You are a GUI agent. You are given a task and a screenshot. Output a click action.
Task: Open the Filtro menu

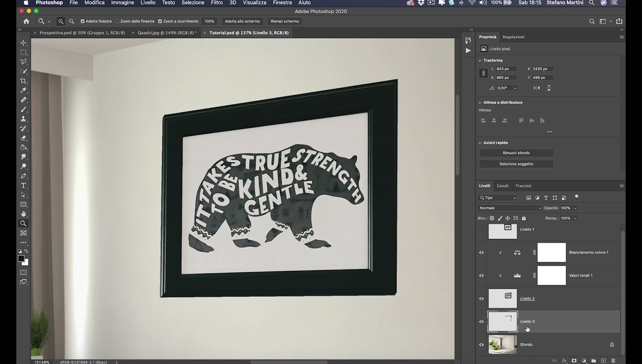[x=217, y=3]
